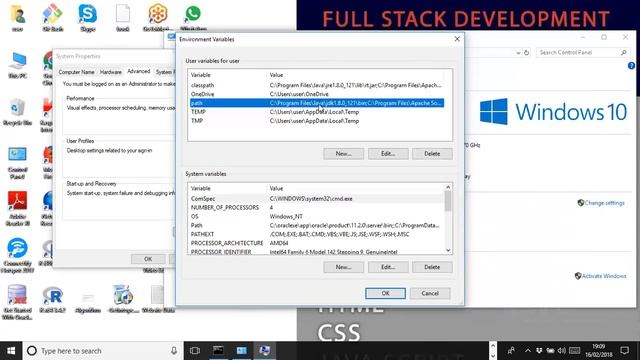Viewport: 640px width, 360px height.
Task: Click the search magnifier in Control Panel
Action: pos(624,52)
